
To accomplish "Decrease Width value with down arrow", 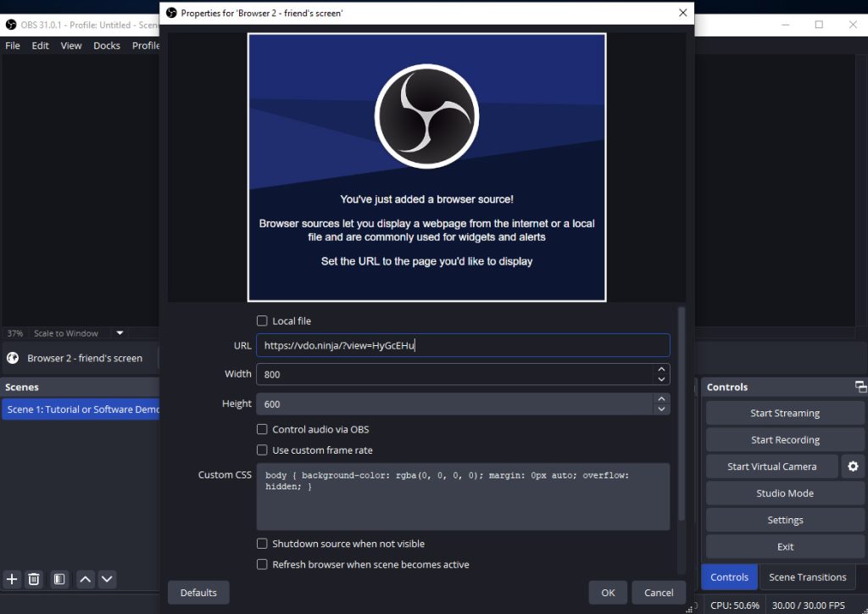I will [x=661, y=379].
